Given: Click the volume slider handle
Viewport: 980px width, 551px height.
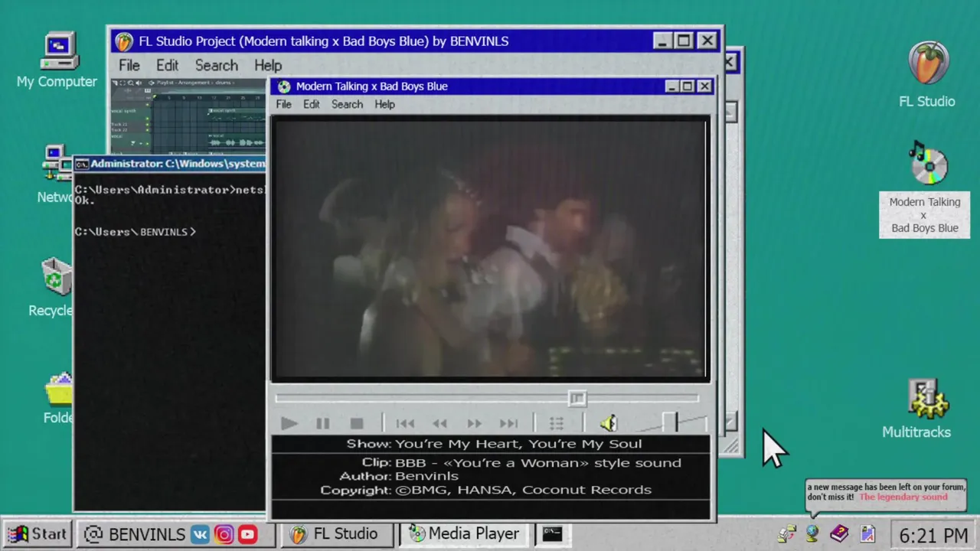Looking at the screenshot, I should coord(670,422).
